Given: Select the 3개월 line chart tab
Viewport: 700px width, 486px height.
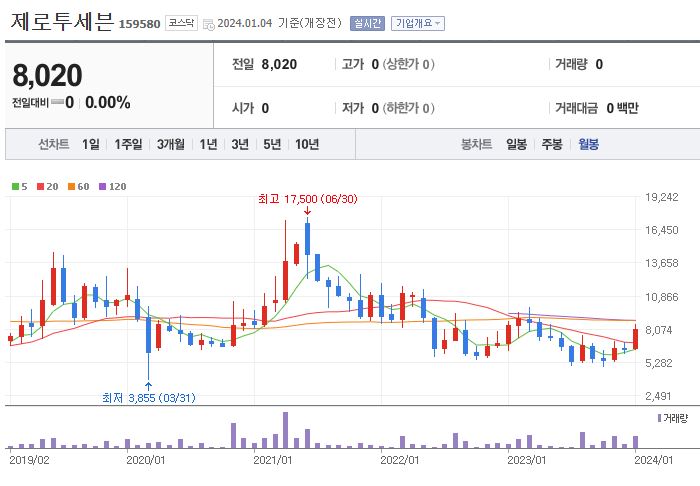Looking at the screenshot, I should click(171, 144).
